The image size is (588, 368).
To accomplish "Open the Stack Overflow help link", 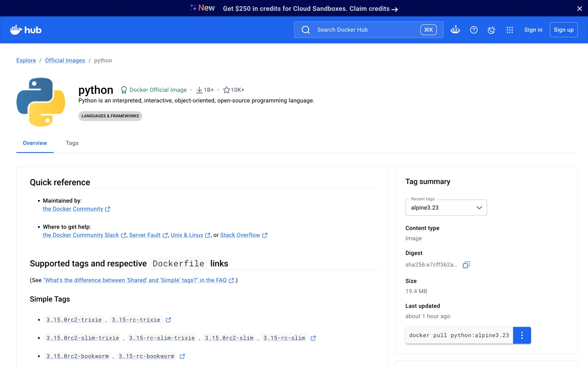I will [244, 235].
